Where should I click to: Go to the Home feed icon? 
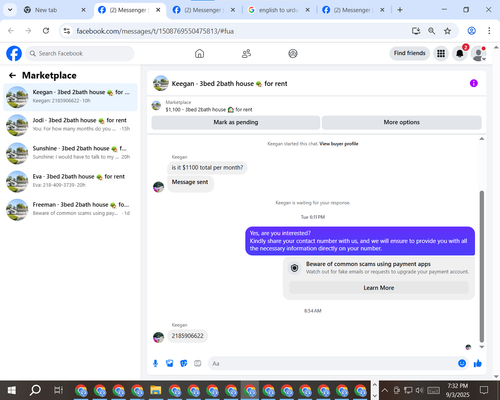coord(199,53)
